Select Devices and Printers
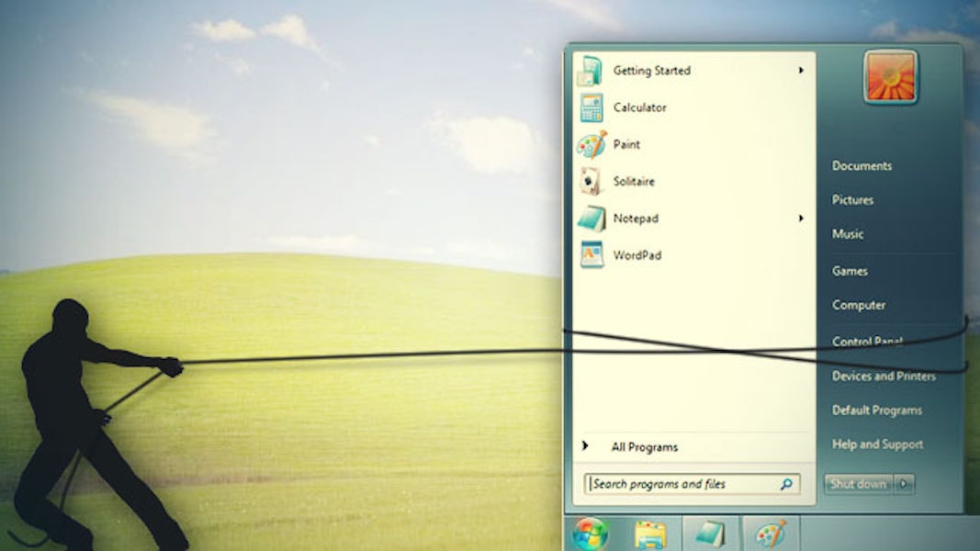The height and width of the screenshot is (551, 980). click(x=883, y=376)
